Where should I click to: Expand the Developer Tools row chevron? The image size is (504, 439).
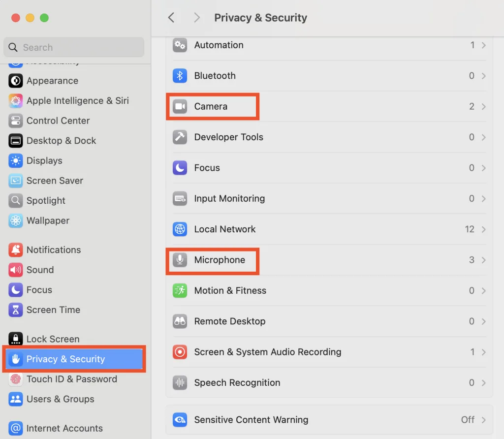pyautogui.click(x=483, y=137)
